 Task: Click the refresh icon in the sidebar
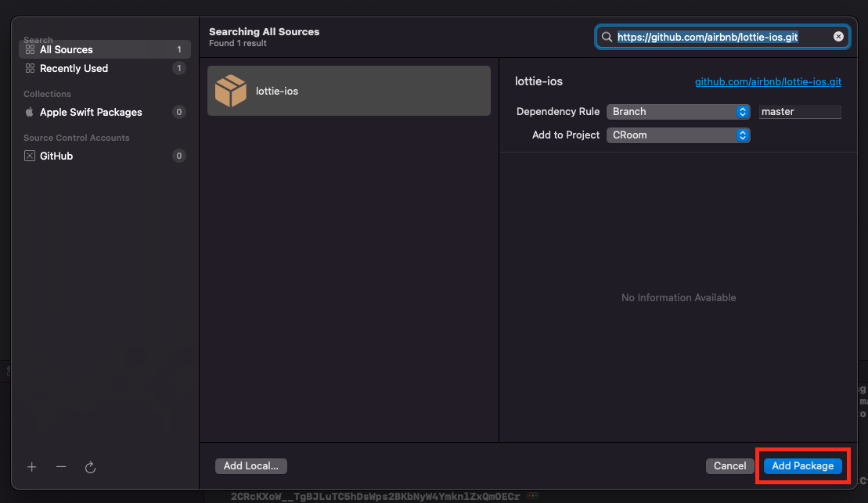pos(90,468)
